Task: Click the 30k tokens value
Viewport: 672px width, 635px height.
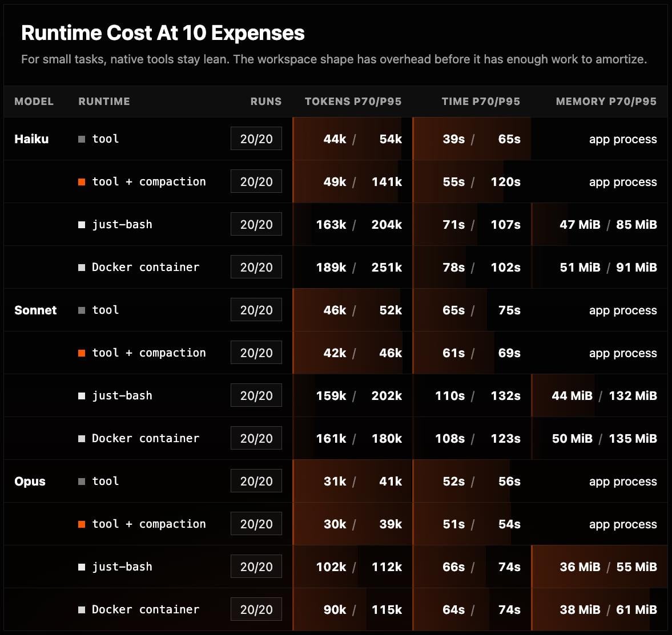Action: coord(335,524)
